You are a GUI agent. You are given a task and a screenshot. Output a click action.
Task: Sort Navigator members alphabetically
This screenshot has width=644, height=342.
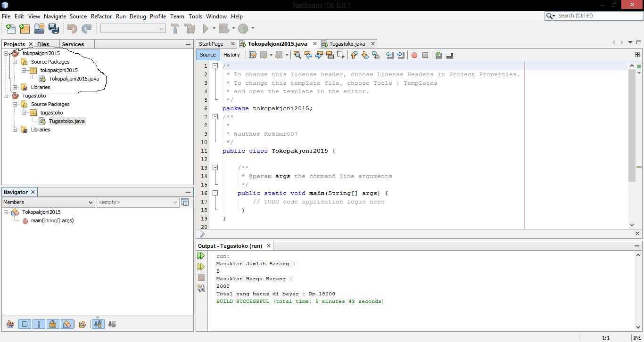pos(98,324)
